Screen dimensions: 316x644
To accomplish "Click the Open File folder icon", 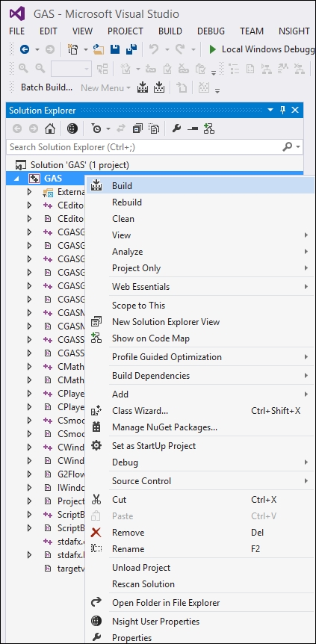I will pyautogui.click(x=99, y=49).
